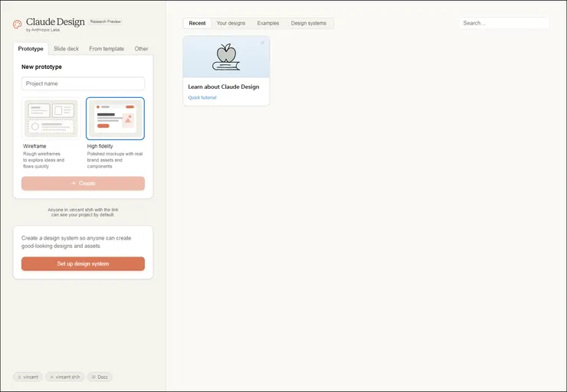View the Examples tab
This screenshot has width=567, height=392.
coord(268,23)
